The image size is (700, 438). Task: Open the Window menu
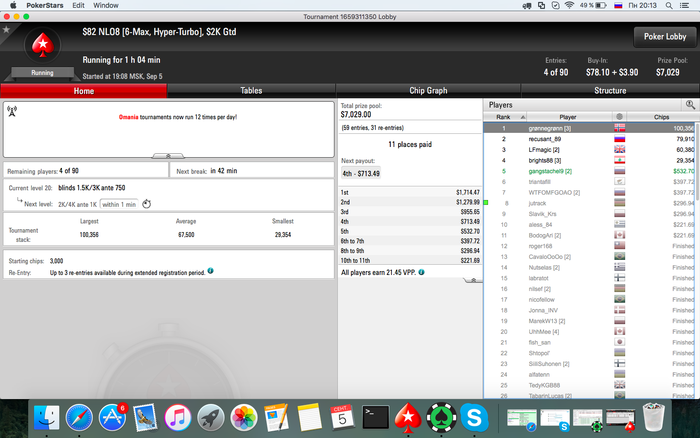click(106, 5)
